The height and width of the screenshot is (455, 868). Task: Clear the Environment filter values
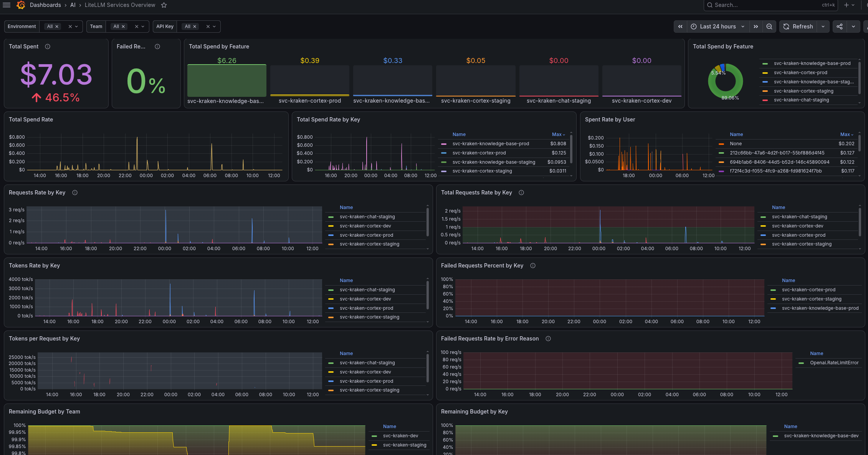click(70, 27)
